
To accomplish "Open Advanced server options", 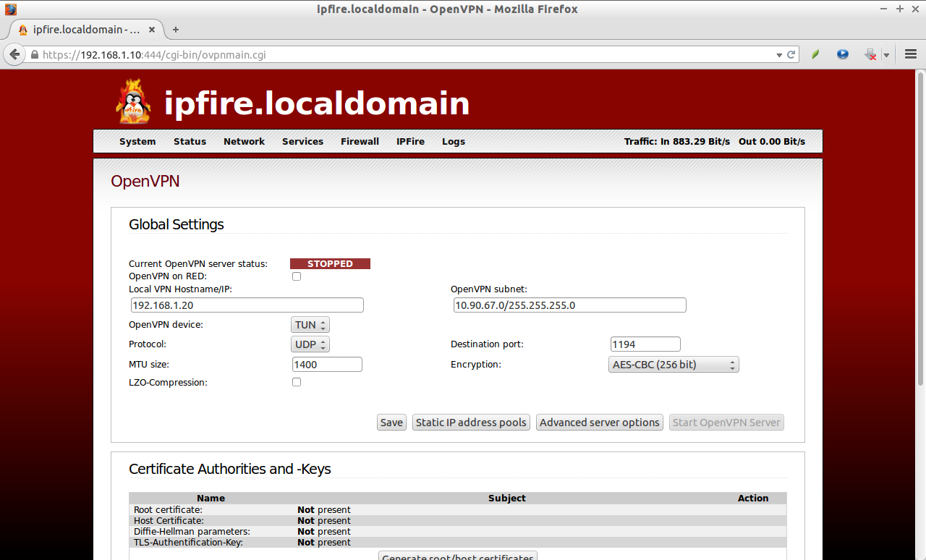I will coord(600,423).
